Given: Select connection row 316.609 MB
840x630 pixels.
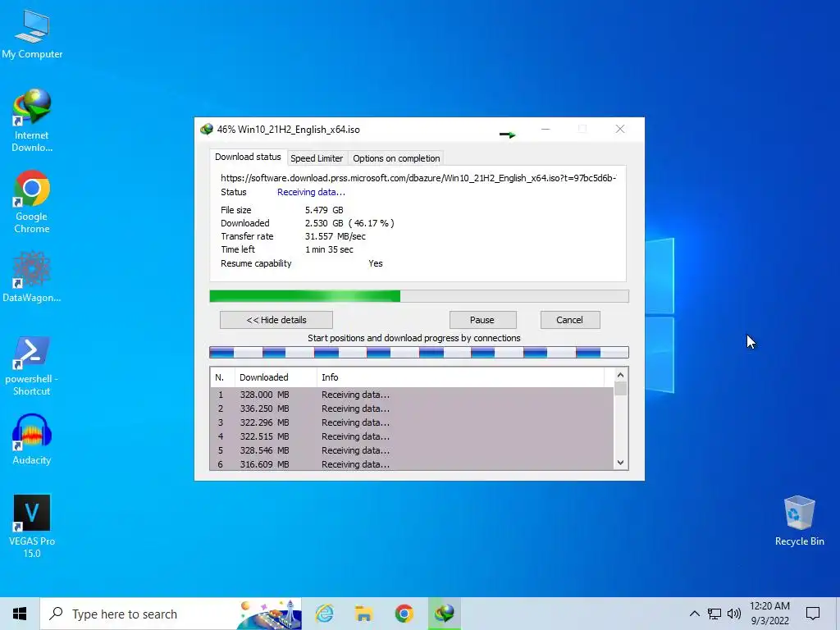Looking at the screenshot, I should (412, 464).
